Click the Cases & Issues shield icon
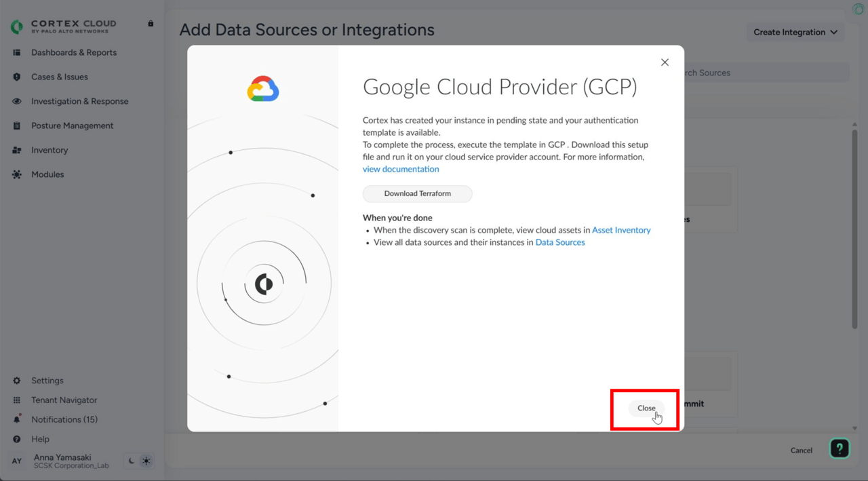This screenshot has height=481, width=868. (17, 77)
